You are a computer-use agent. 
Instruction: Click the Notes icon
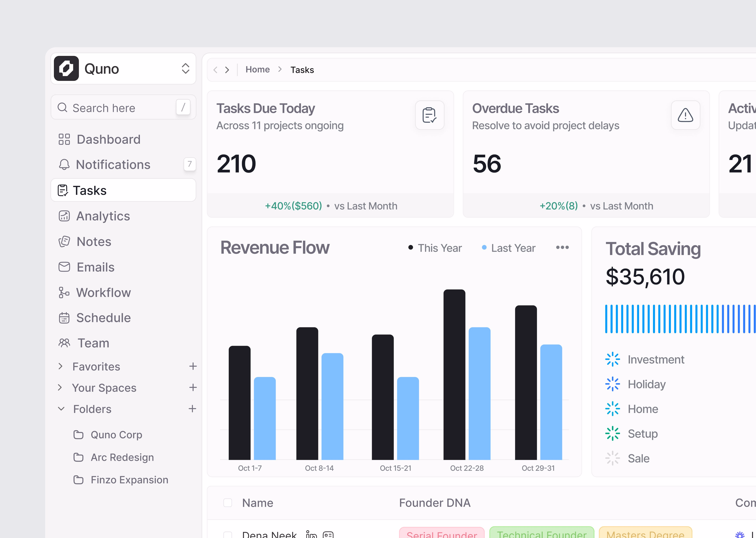point(64,242)
